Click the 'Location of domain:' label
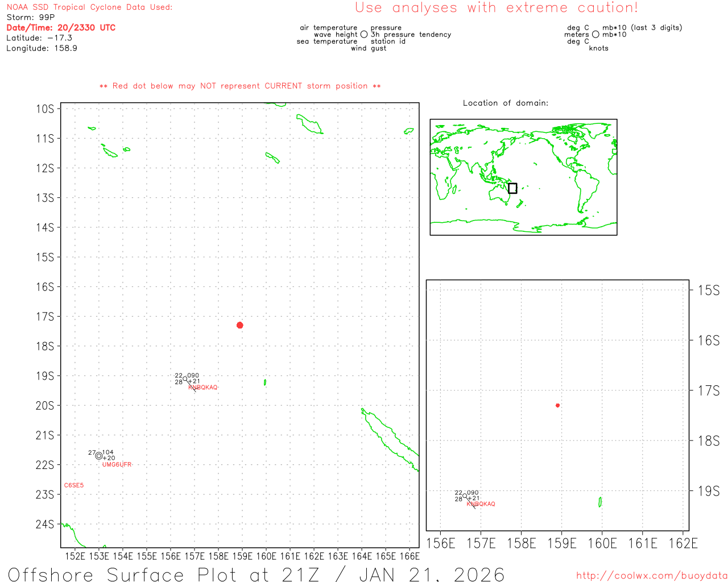728x582 pixels. 506,103
